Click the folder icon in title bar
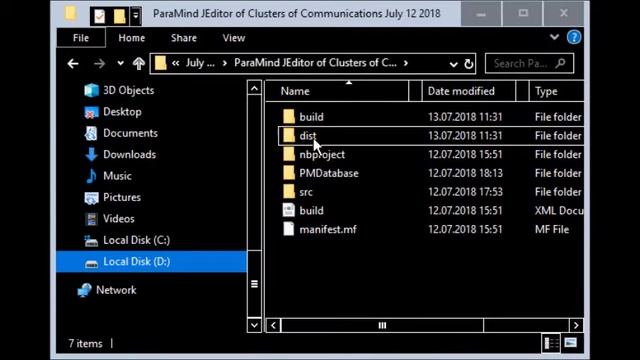Screen dimensions: 640x360 point(71,13)
